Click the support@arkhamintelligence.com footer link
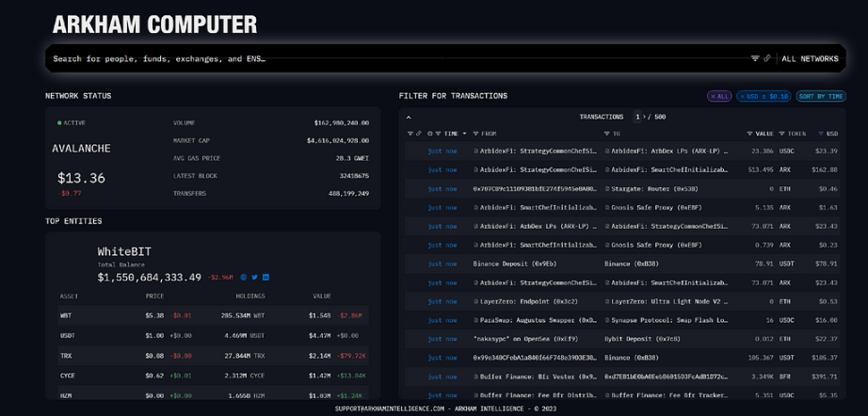Image resolution: width=868 pixels, height=416 pixels. point(389,408)
